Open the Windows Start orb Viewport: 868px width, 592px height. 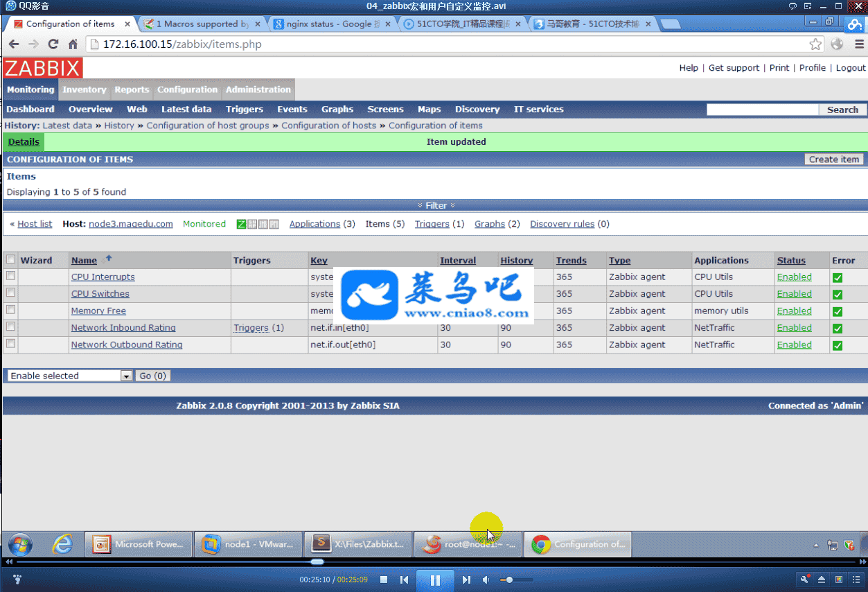(x=20, y=544)
